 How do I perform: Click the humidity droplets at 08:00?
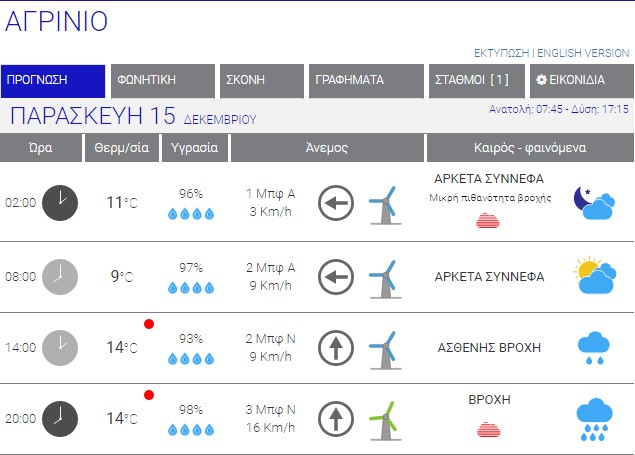click(190, 288)
